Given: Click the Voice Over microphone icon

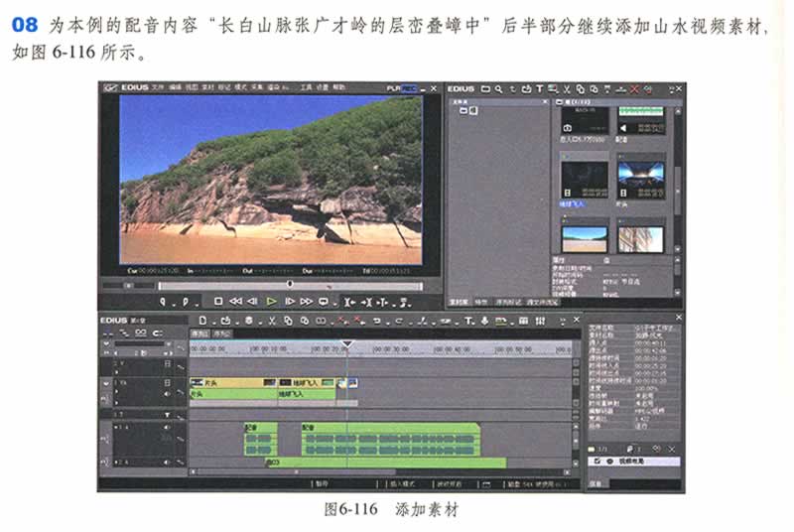Looking at the screenshot, I should (484, 321).
